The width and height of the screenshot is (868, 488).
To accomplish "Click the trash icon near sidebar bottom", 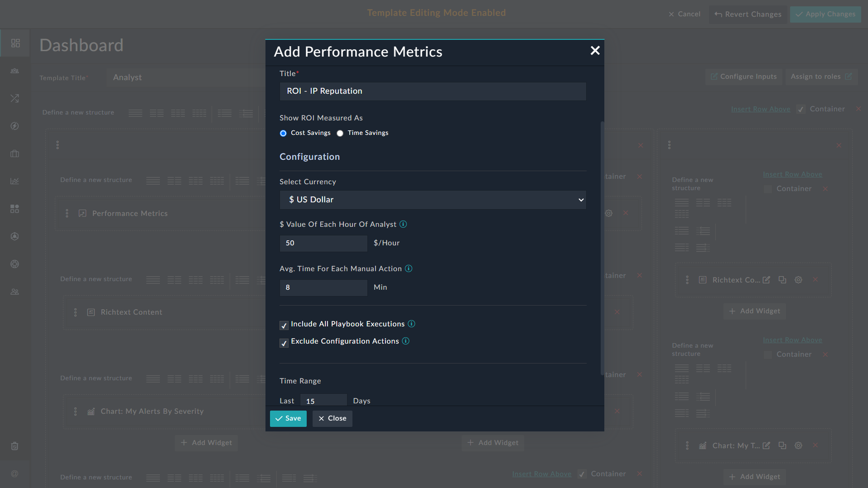I will 15,446.
